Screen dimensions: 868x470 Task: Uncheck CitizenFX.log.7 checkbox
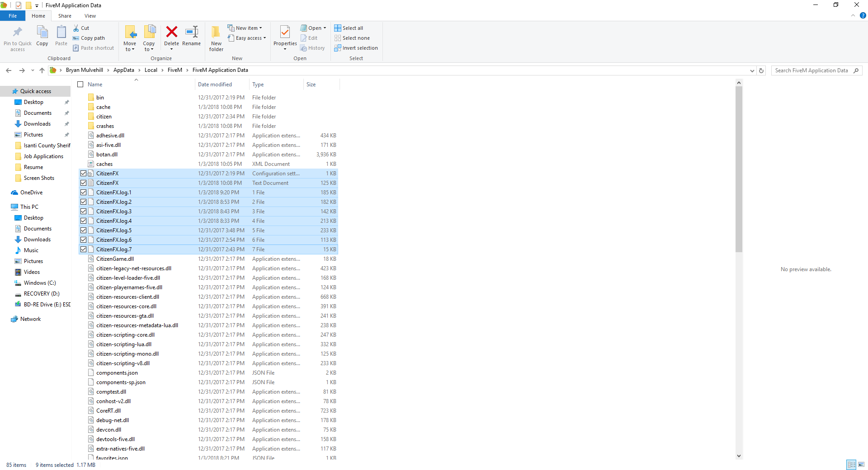point(83,249)
